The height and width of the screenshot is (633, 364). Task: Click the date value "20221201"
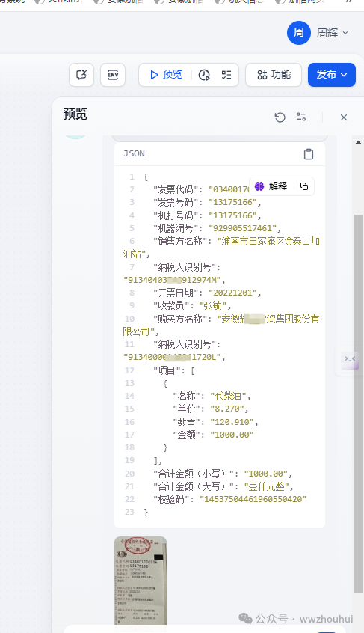[x=233, y=293]
